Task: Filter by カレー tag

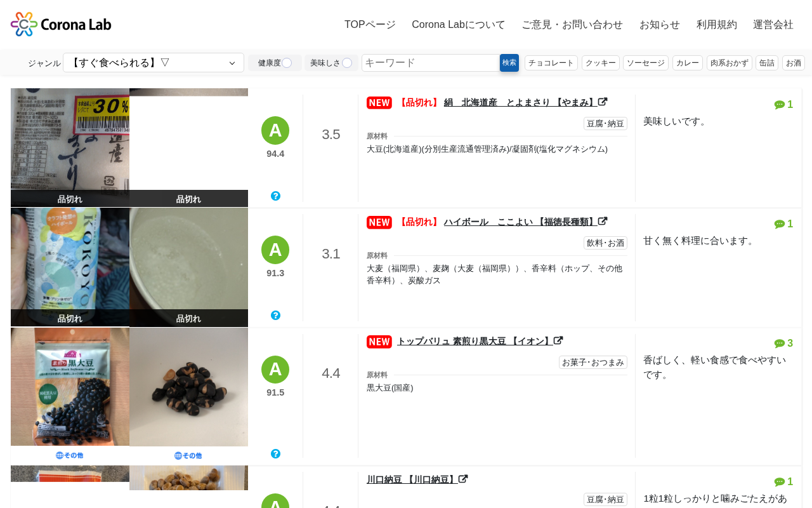Action: tap(688, 63)
